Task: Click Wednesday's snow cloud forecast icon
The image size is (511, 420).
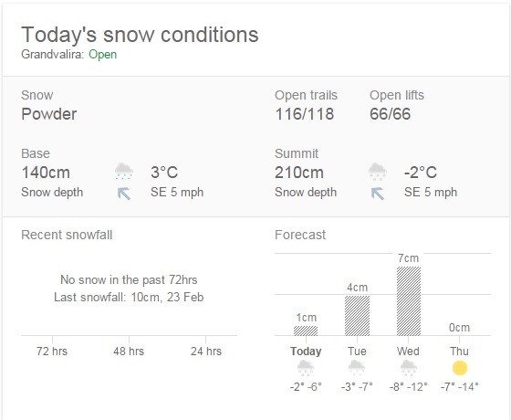Action: (x=409, y=368)
